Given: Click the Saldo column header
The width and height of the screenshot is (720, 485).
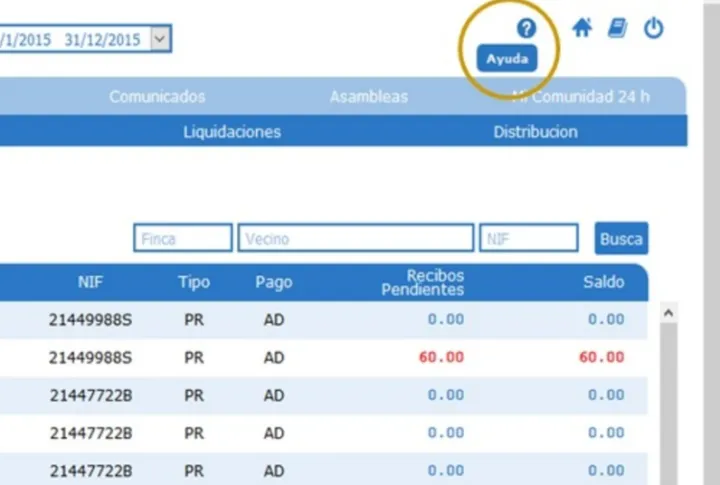Looking at the screenshot, I should click(x=603, y=282).
